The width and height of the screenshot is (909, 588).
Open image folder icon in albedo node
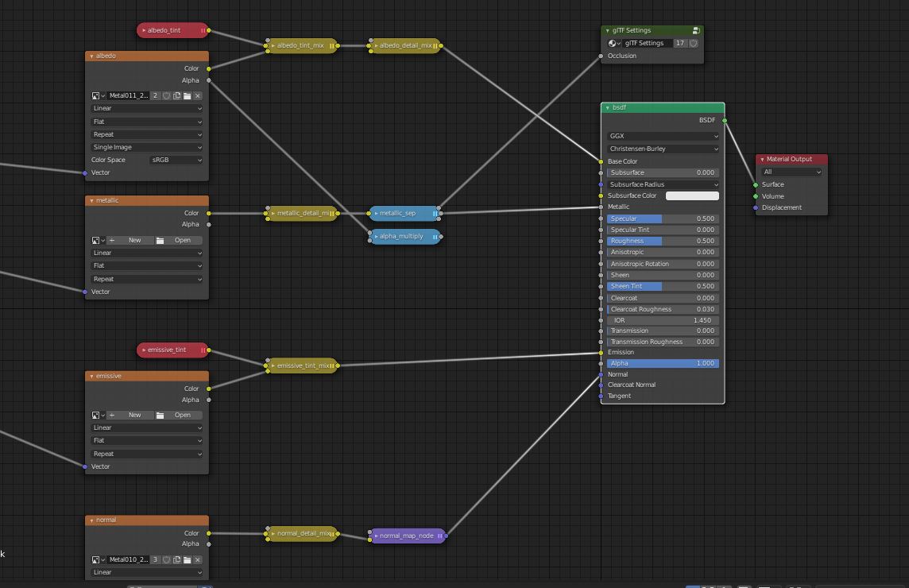pyautogui.click(x=188, y=95)
